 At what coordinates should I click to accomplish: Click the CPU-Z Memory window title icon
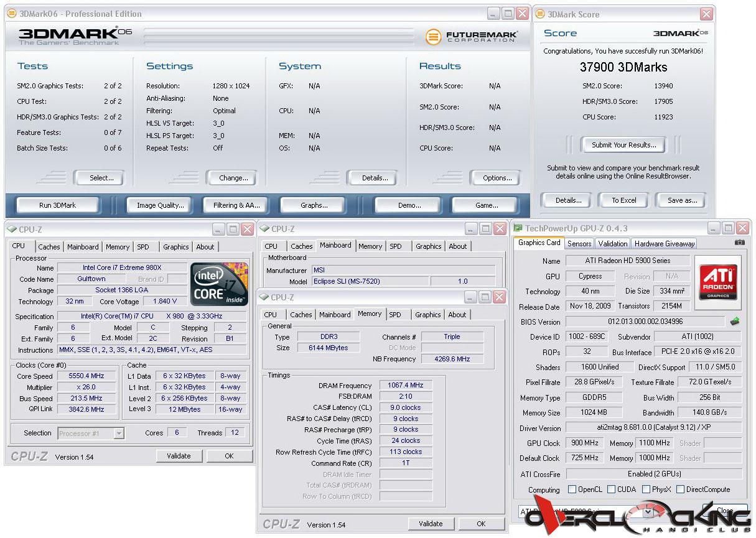pos(264,297)
